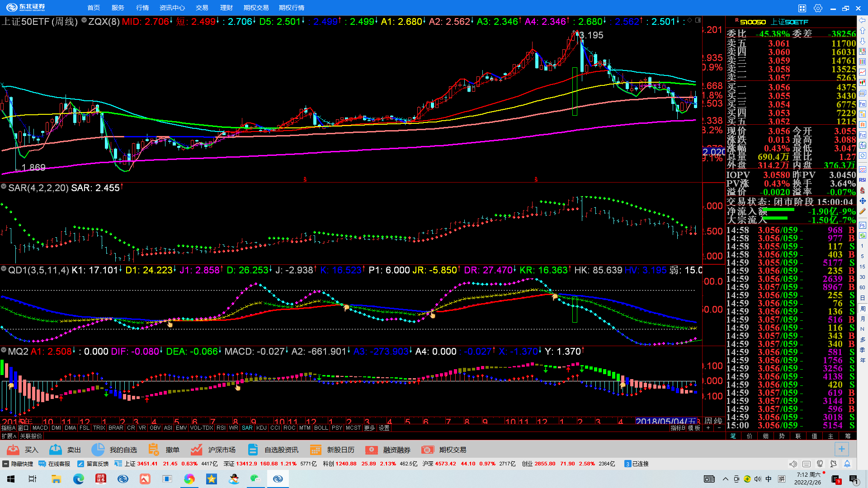Open 沪深市场 chart icon
Viewport: 868px width, 488px height.
click(196, 450)
